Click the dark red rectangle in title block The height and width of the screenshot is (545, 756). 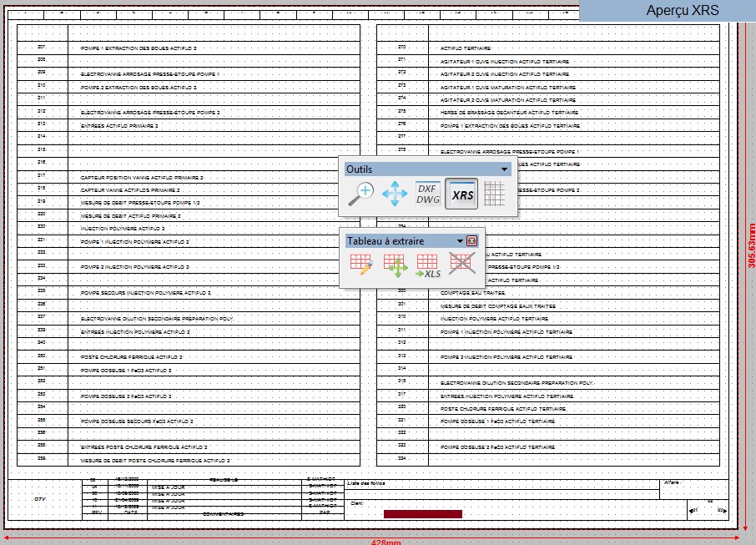(x=422, y=514)
